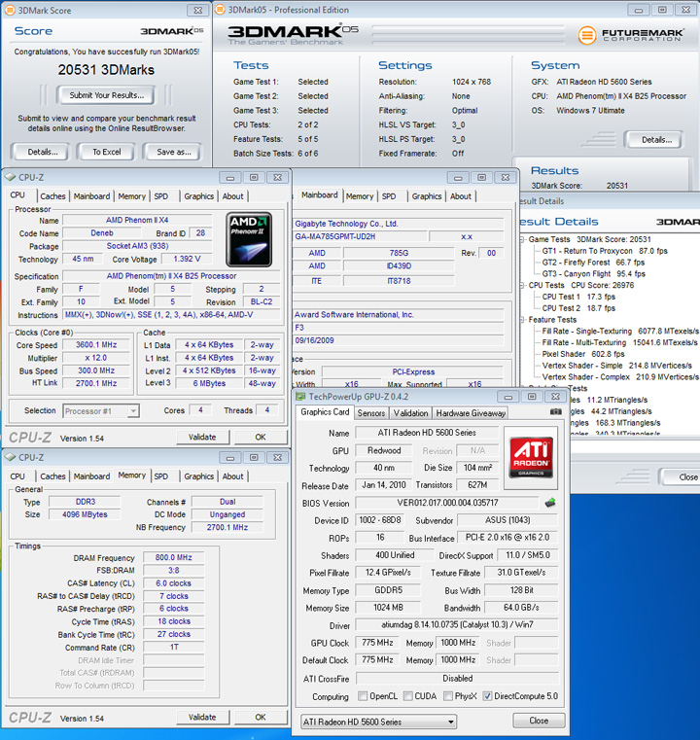Click To Excel button
The height and width of the screenshot is (740, 700).
(107, 152)
